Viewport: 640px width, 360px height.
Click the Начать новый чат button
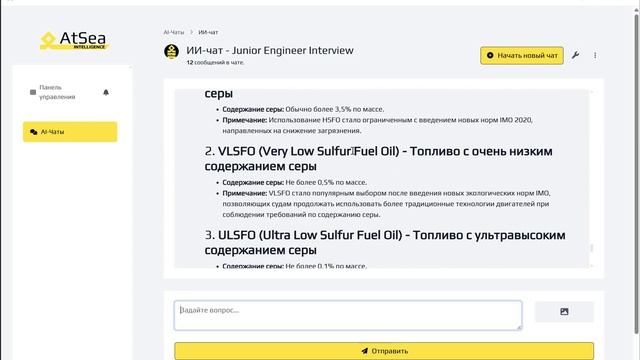click(522, 56)
